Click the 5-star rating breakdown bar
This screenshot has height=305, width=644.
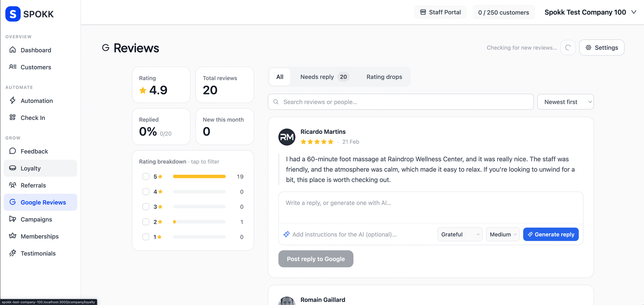point(199,176)
